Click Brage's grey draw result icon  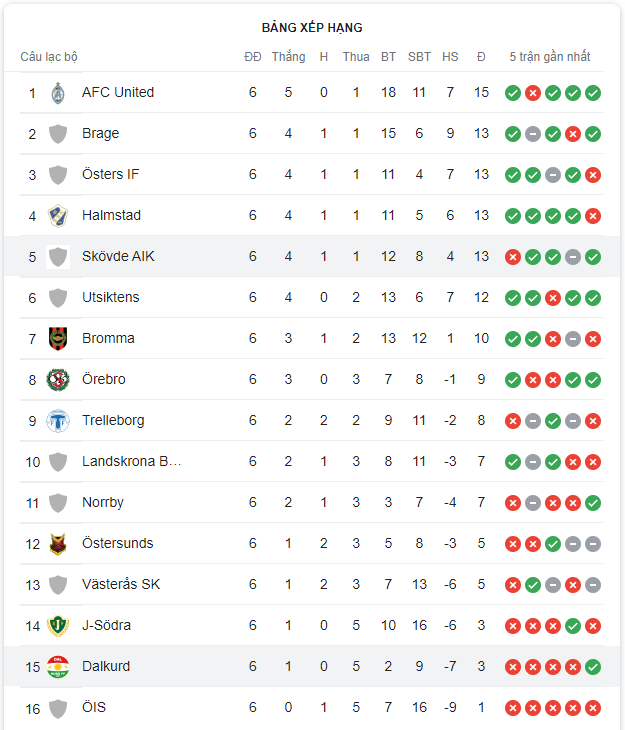coord(533,134)
